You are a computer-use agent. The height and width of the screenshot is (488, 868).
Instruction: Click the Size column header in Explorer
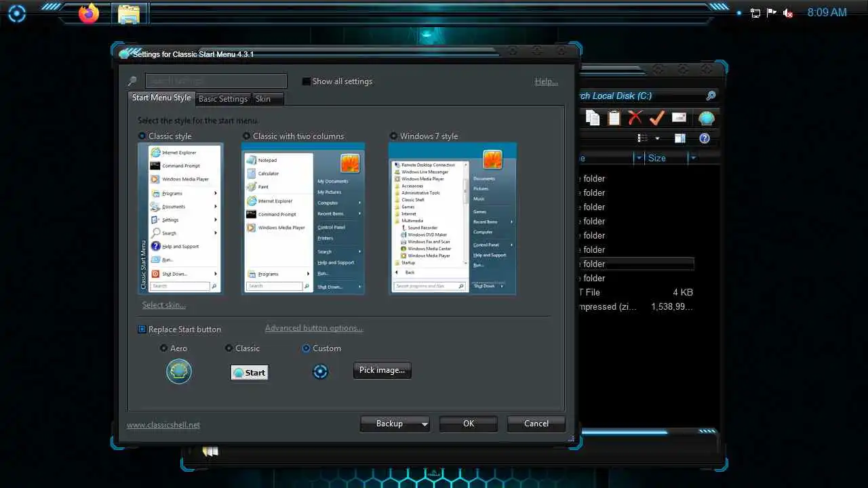pyautogui.click(x=657, y=158)
